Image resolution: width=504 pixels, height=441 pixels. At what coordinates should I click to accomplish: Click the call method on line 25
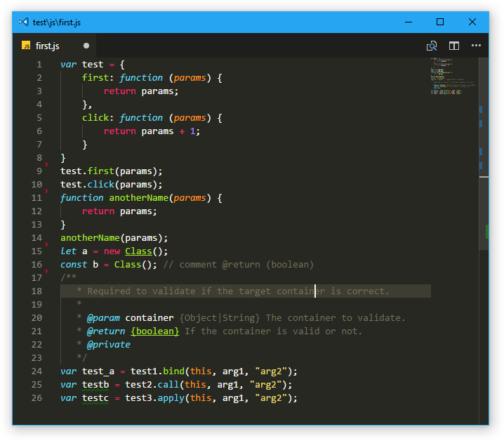click(x=168, y=385)
